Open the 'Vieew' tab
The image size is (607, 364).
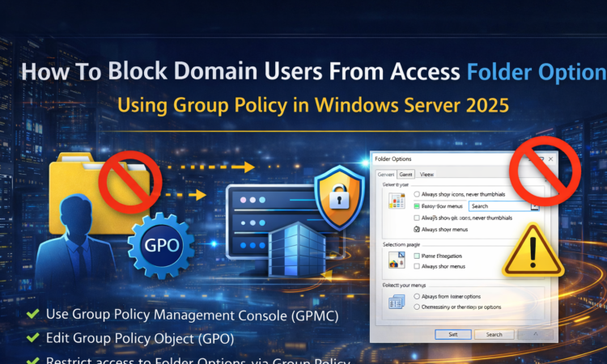click(427, 175)
